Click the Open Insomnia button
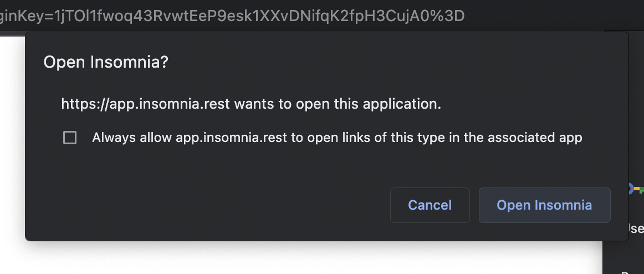The width and height of the screenshot is (644, 274). click(x=545, y=205)
